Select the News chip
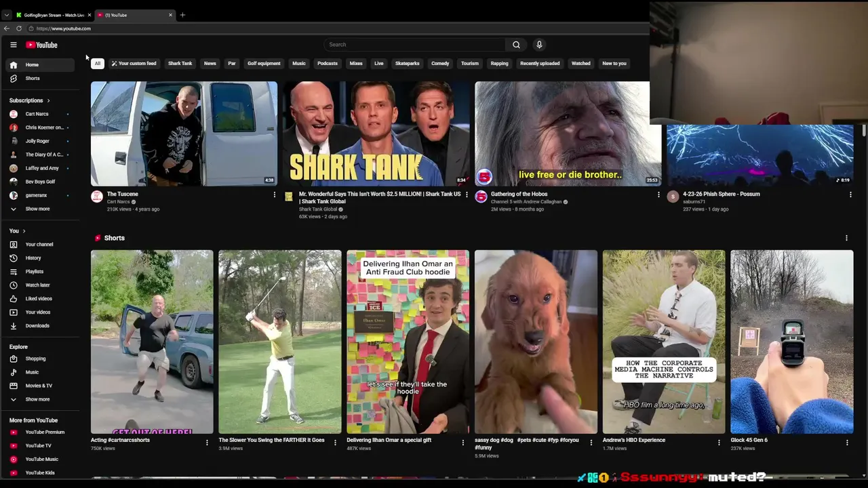This screenshot has height=488, width=868. click(x=210, y=64)
